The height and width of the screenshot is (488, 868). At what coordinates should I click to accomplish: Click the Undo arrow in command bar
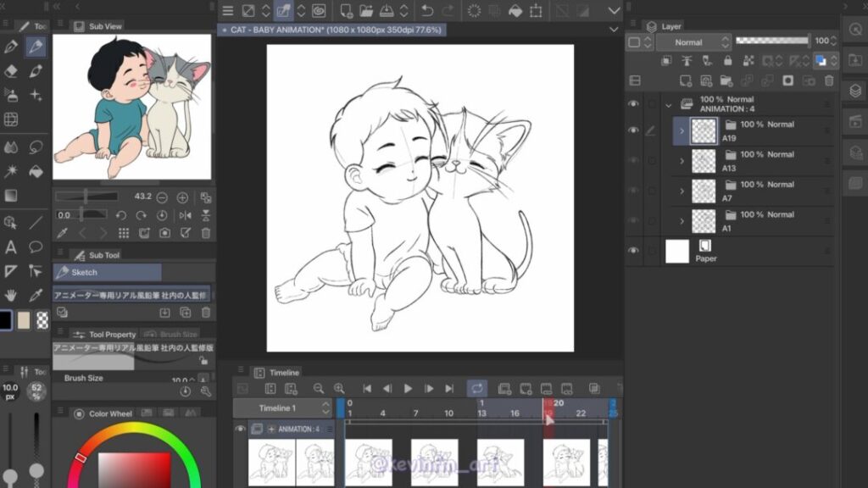(x=427, y=11)
